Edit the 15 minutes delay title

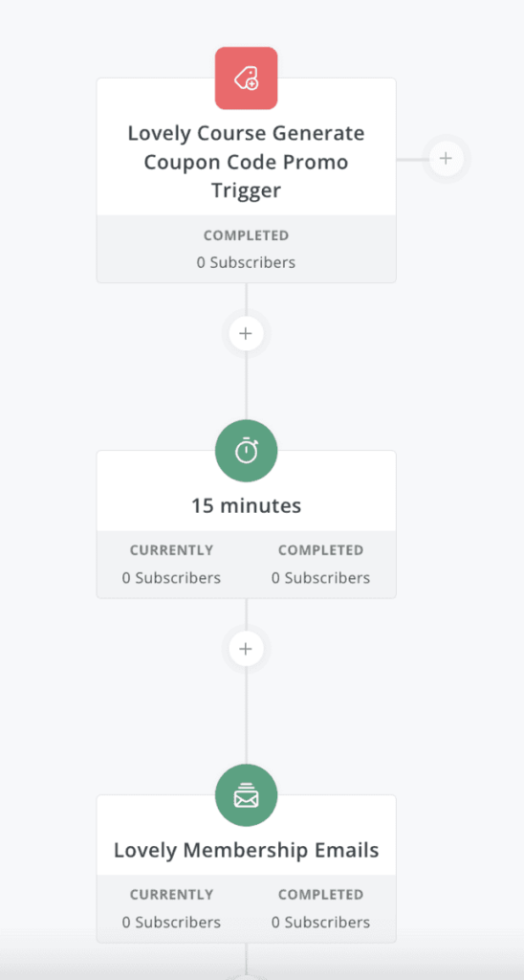246,505
